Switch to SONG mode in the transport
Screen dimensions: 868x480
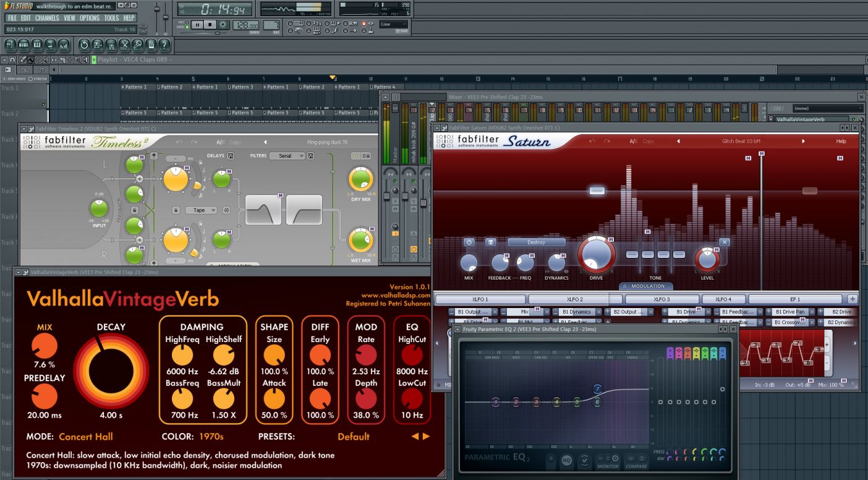pos(187,27)
